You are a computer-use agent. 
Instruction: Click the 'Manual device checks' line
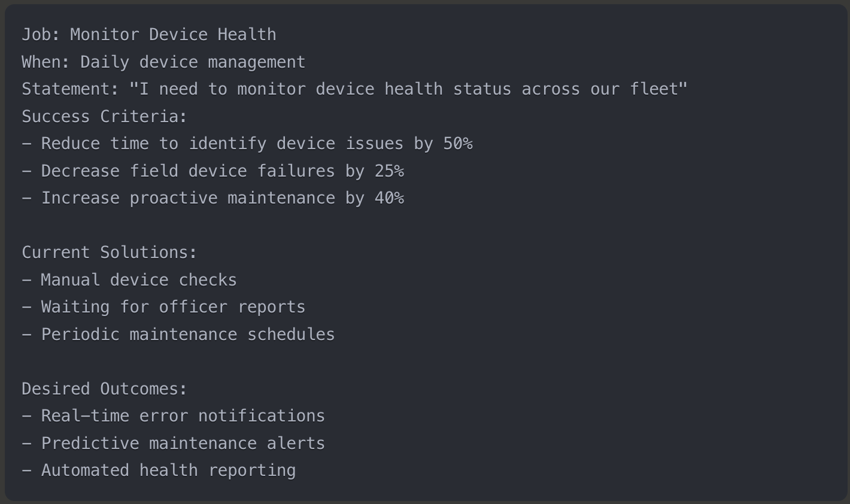click(129, 280)
